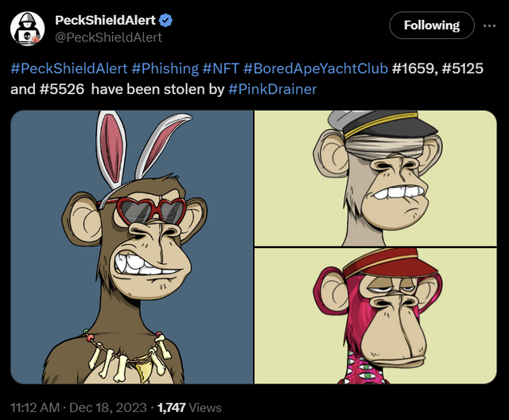Click the #5526 text in the tweet
This screenshot has width=509, height=420.
[60, 89]
